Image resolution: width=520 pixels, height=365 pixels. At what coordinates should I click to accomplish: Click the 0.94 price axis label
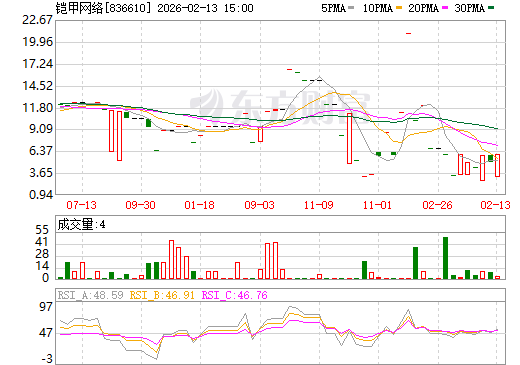tap(41, 195)
